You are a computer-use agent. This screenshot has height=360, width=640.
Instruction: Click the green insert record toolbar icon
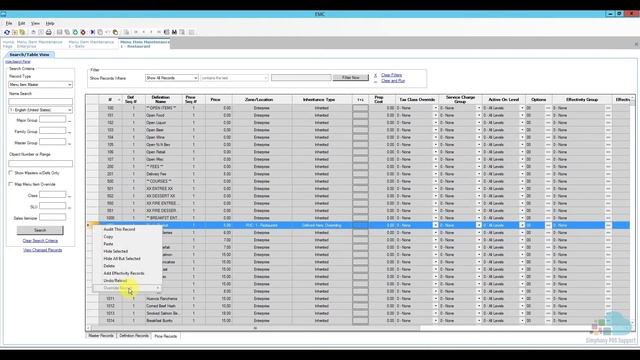(x=75, y=32)
